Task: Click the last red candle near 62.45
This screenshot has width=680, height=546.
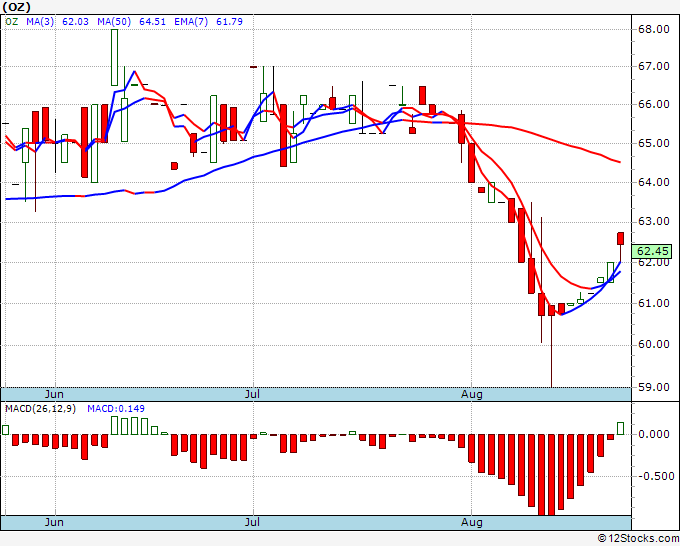Action: (x=621, y=239)
